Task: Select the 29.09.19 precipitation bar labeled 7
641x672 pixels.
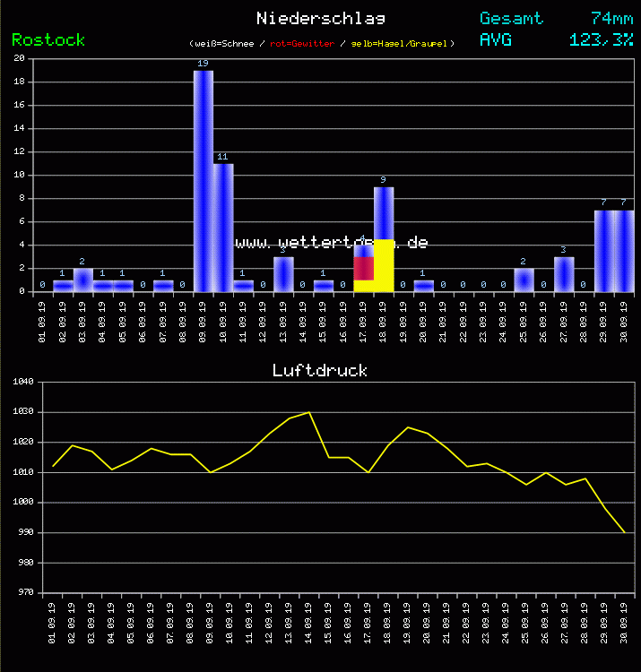Action: [603, 251]
